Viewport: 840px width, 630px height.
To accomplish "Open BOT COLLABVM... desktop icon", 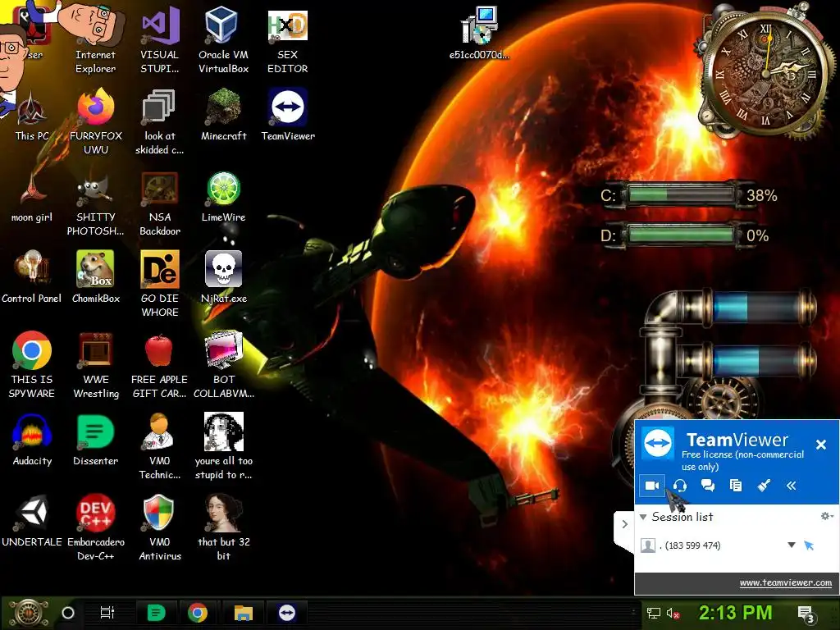I will 223,365.
